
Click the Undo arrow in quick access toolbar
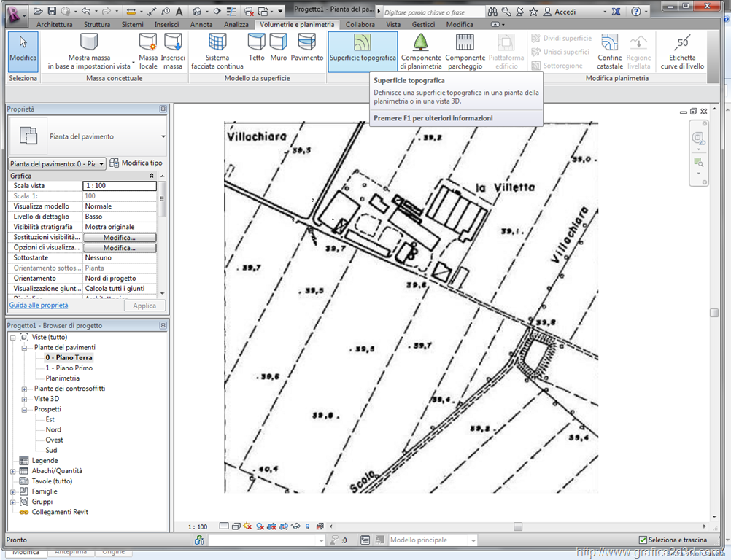coord(86,11)
